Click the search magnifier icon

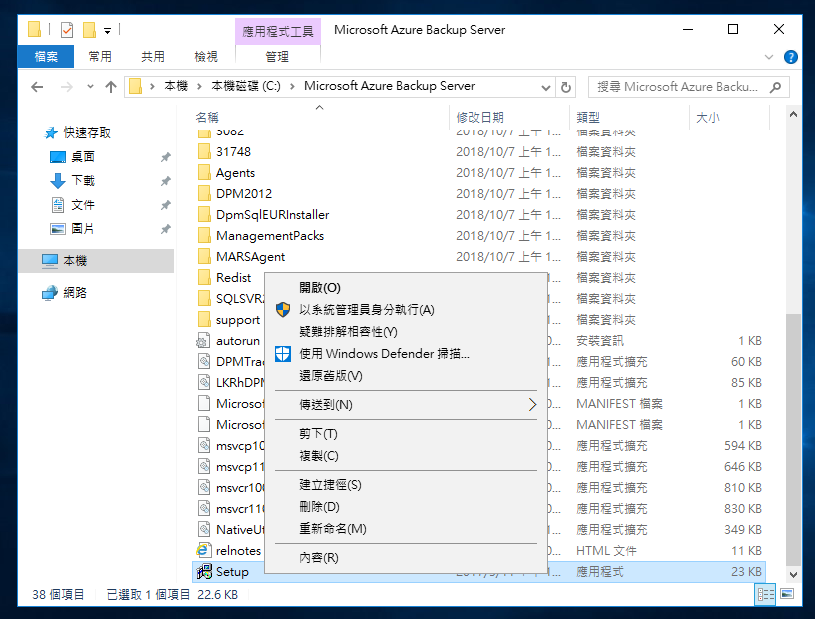click(x=775, y=87)
